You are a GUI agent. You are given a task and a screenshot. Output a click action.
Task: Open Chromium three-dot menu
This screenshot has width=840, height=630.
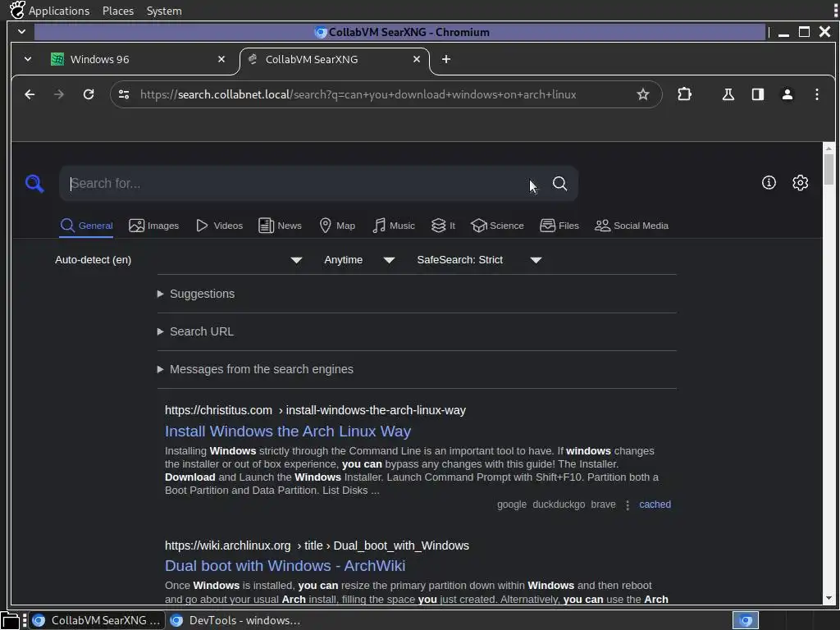point(817,94)
